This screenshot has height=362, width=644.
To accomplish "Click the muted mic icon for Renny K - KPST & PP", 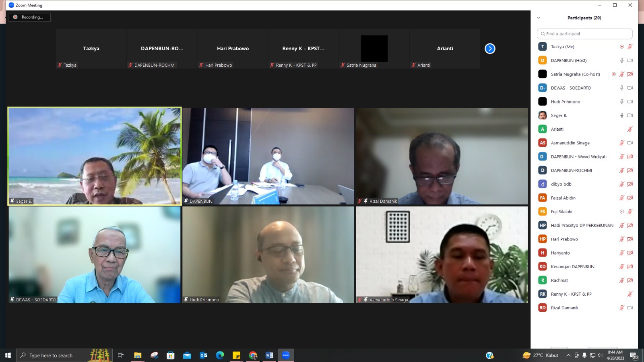I will click(x=630, y=294).
